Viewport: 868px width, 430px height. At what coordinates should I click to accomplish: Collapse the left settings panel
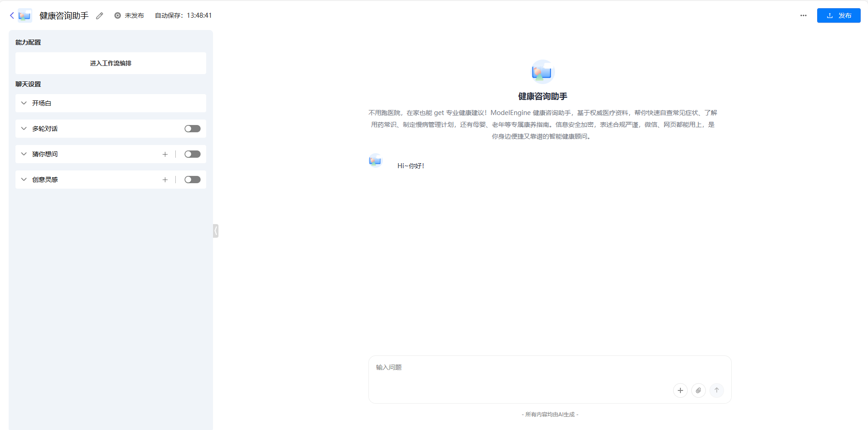(x=215, y=230)
